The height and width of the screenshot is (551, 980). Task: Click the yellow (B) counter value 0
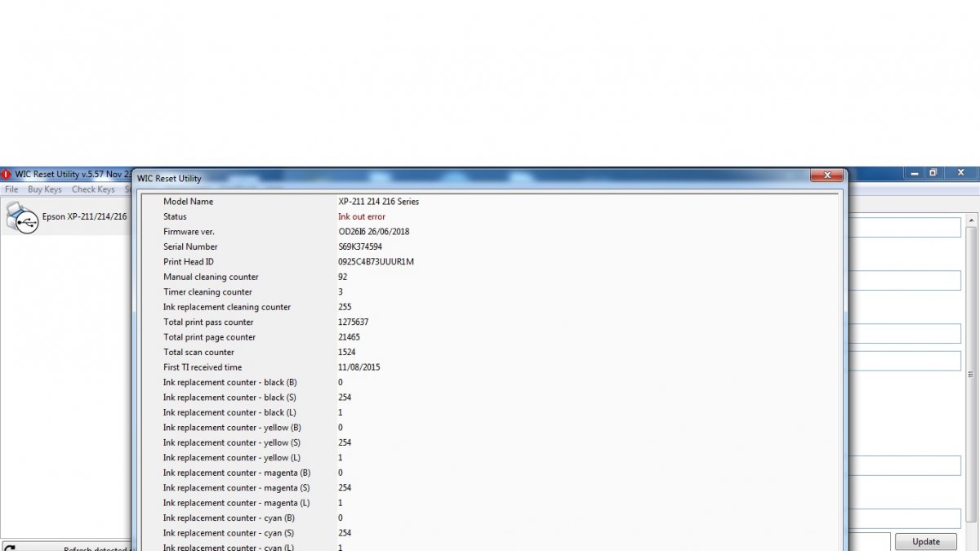(341, 428)
